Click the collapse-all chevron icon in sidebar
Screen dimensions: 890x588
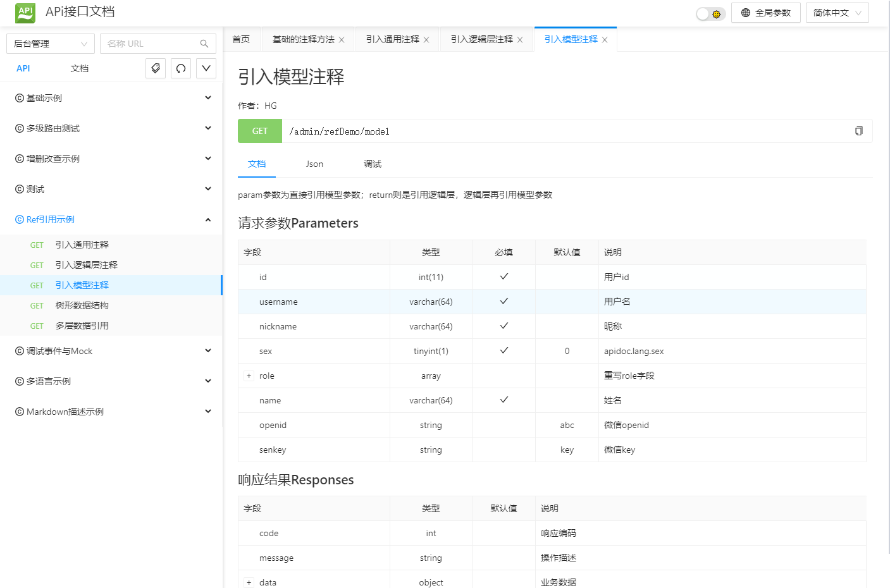[x=206, y=68]
